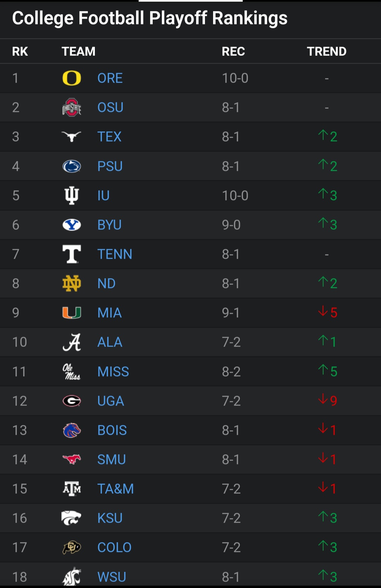The height and width of the screenshot is (588, 381).
Task: Open the KSU team link
Action: pos(110,518)
